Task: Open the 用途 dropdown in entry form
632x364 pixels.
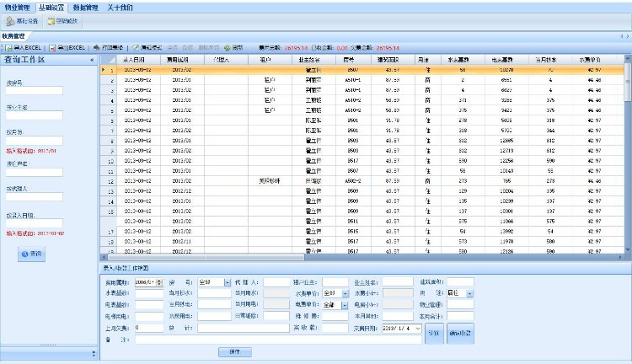Action: (x=469, y=293)
